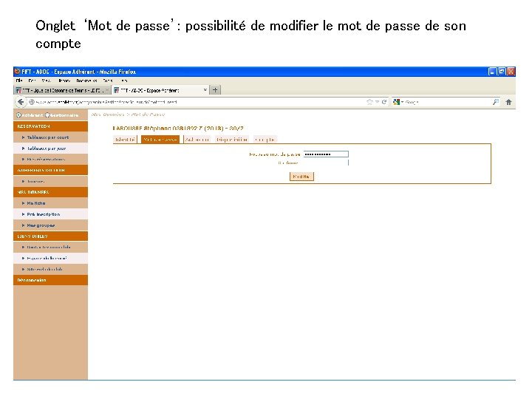532x399 pixels.
Task: Click the Confirmer password field
Action: click(x=326, y=163)
